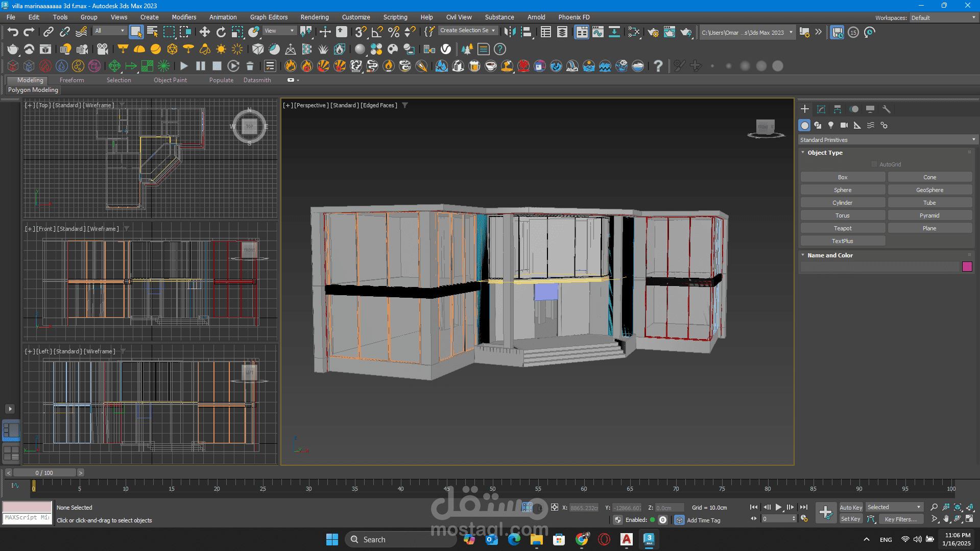Click the Teapot primitive button

843,228
